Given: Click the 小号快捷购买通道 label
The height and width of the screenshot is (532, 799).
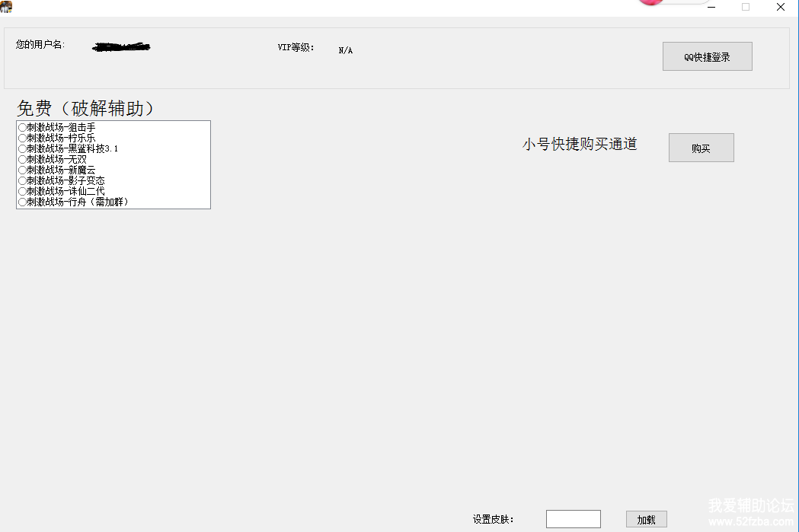Looking at the screenshot, I should coord(580,144).
